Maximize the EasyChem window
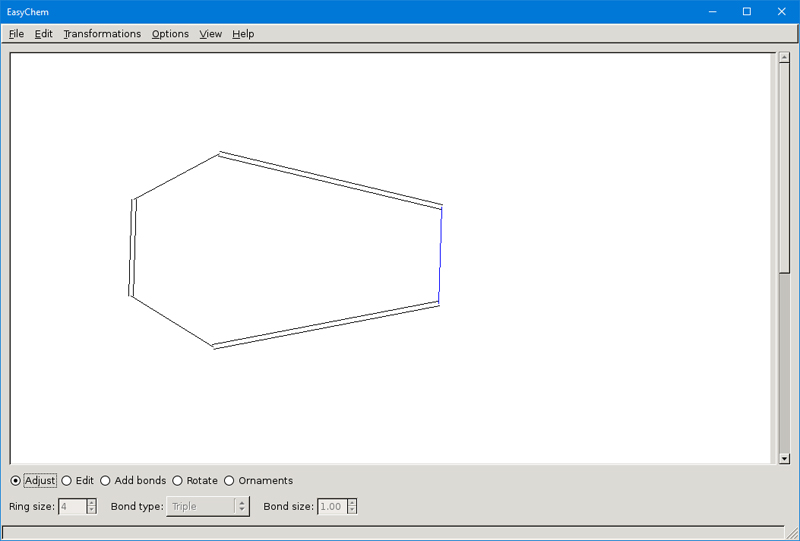This screenshot has width=800, height=541. [x=746, y=12]
